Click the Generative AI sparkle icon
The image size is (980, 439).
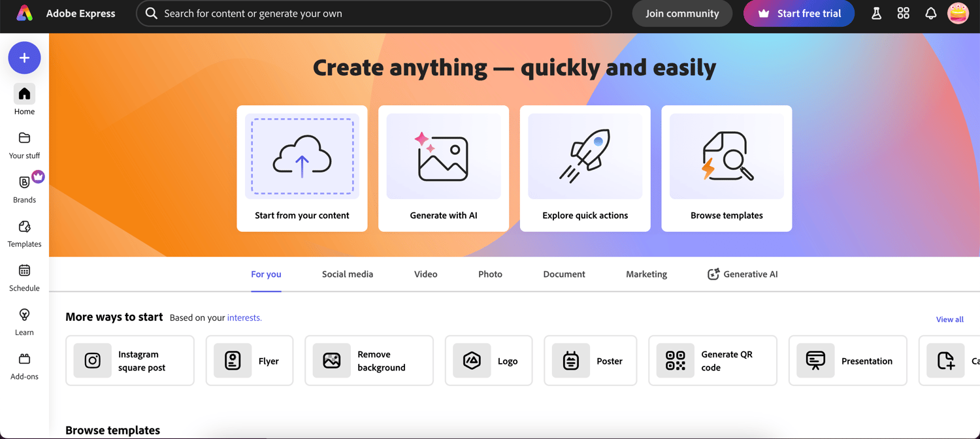coord(713,274)
